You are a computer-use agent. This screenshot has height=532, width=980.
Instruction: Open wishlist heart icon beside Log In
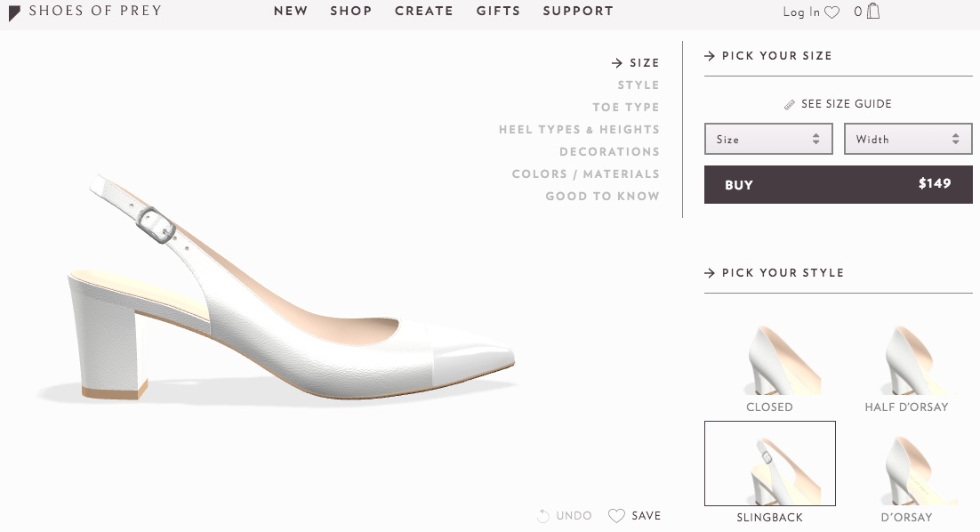pyautogui.click(x=832, y=12)
